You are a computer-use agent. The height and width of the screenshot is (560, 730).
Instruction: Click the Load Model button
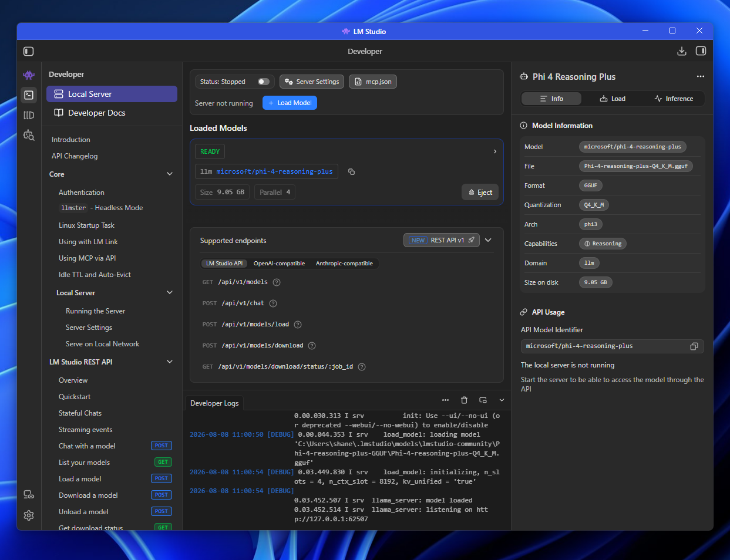pos(290,103)
